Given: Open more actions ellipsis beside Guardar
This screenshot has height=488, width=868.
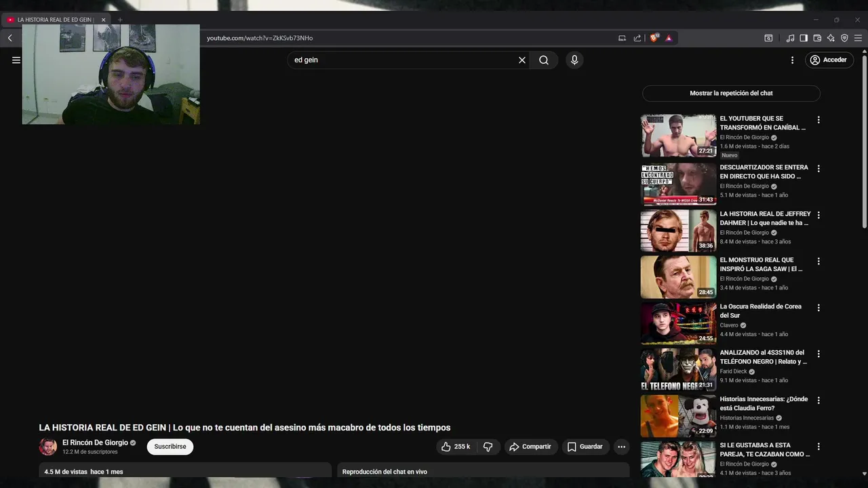Looking at the screenshot, I should tap(621, 447).
